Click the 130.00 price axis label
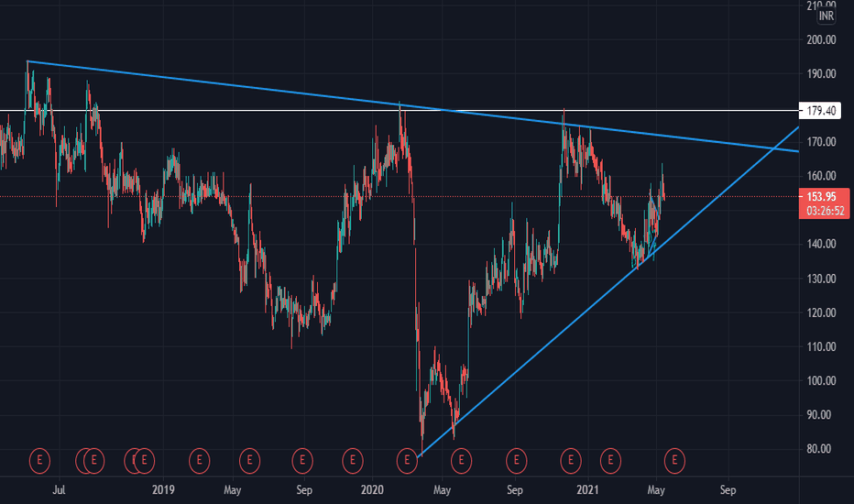 point(821,279)
